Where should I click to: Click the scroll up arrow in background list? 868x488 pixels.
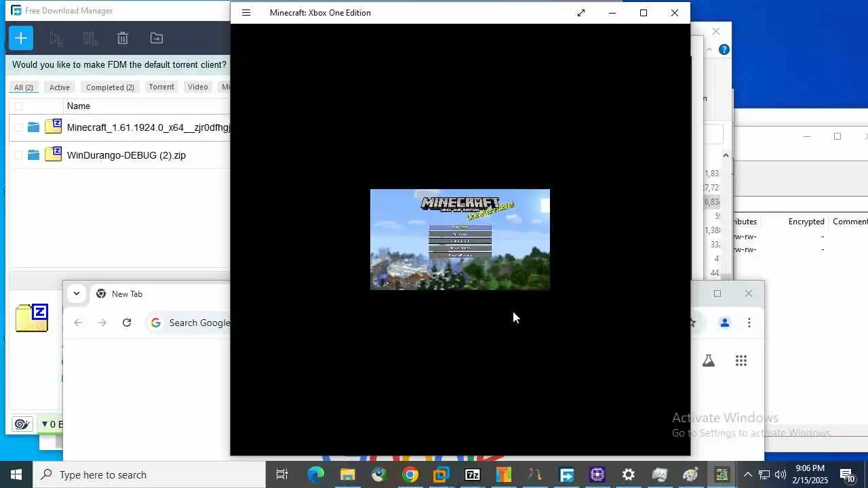pos(726,155)
